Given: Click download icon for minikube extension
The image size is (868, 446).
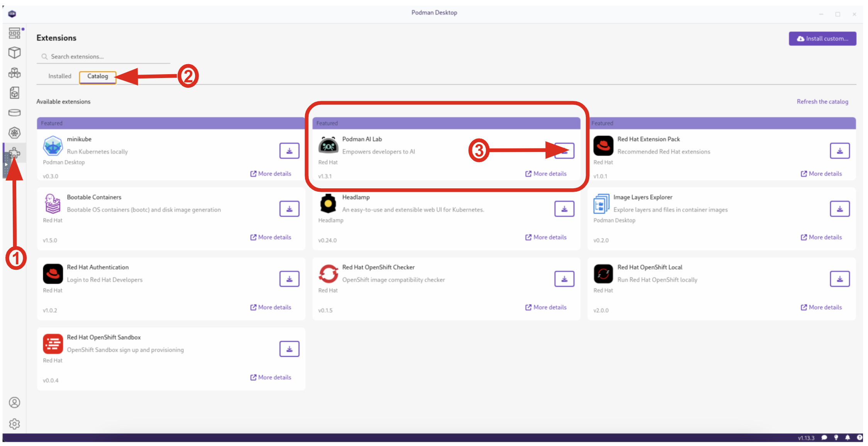Looking at the screenshot, I should 290,150.
